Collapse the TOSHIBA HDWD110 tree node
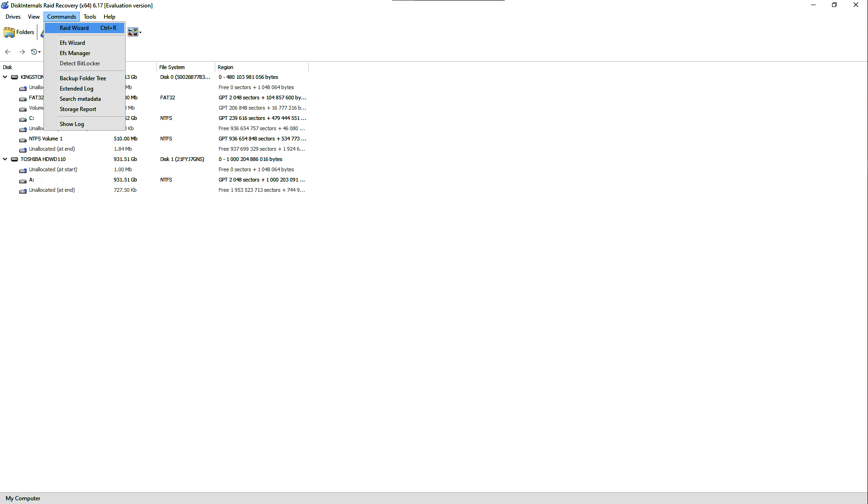Image resolution: width=868 pixels, height=504 pixels. pos(5,159)
